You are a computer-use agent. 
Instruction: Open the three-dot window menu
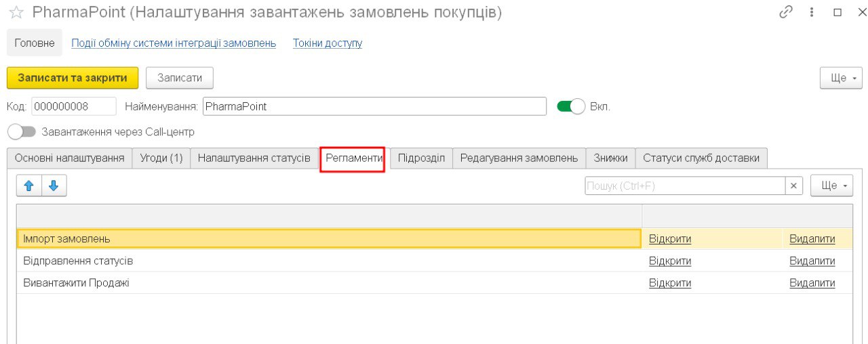[812, 13]
